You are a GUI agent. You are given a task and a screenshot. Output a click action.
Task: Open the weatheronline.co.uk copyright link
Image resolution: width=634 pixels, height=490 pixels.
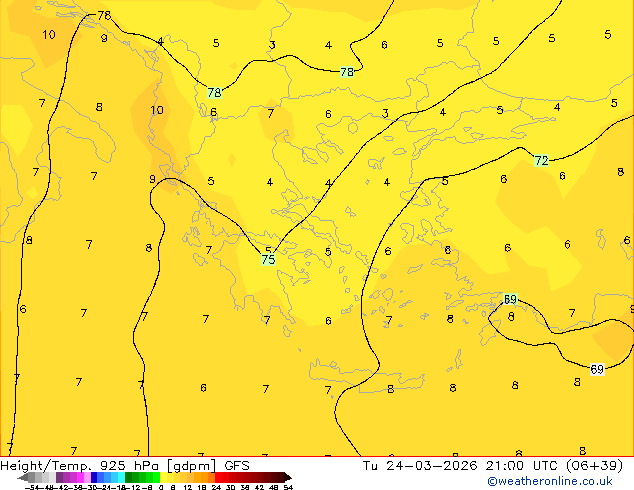[x=549, y=481]
